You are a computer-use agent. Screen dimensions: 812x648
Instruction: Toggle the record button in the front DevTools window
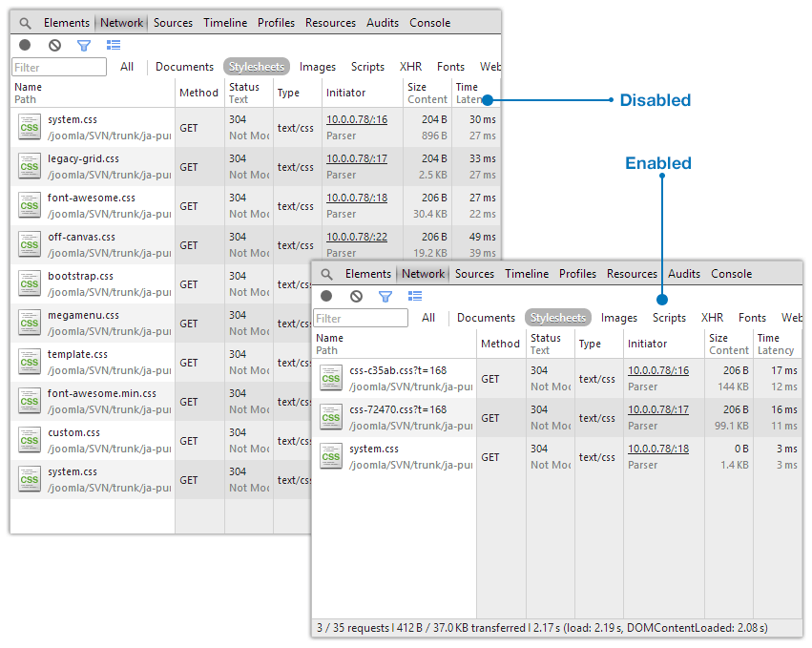click(x=326, y=296)
